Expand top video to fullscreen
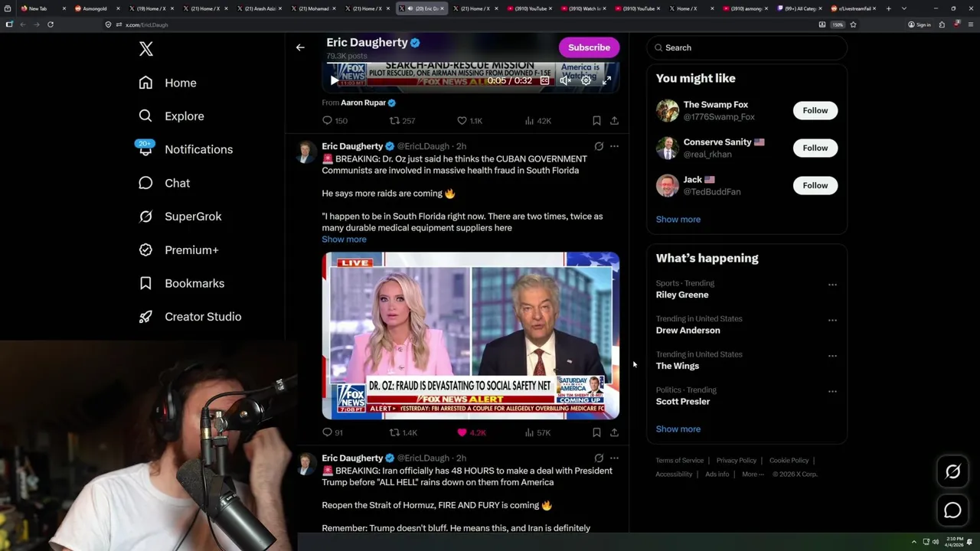Viewport: 980px width, 551px height. pos(606,80)
